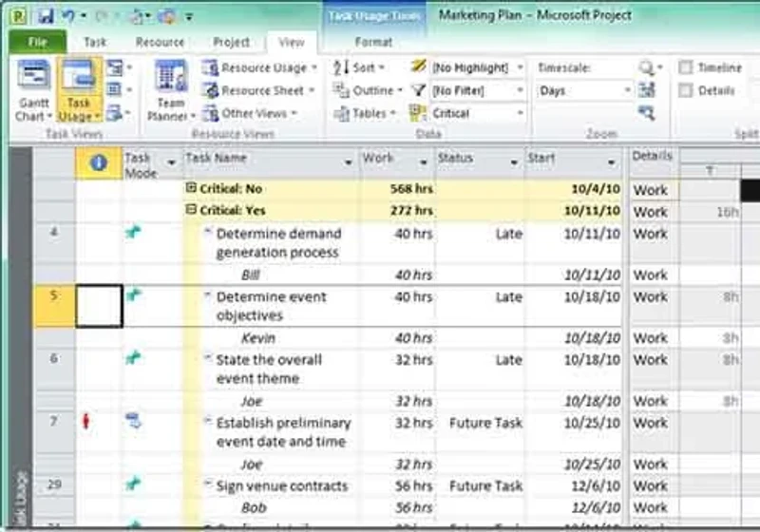Click the Tables button
The image size is (760, 532).
click(365, 113)
